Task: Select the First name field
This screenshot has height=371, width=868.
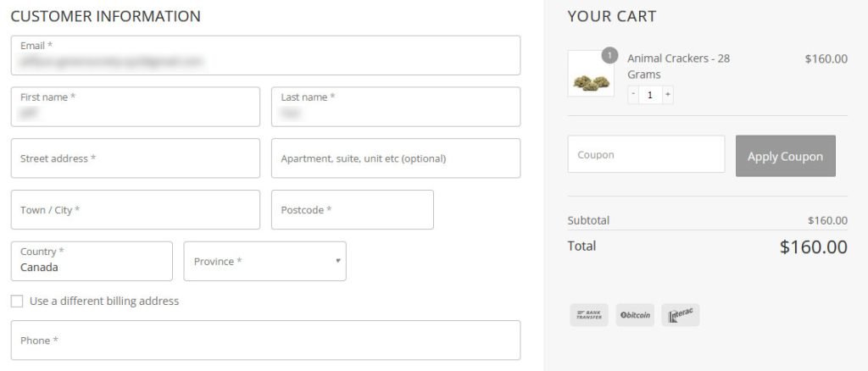Action: click(136, 107)
